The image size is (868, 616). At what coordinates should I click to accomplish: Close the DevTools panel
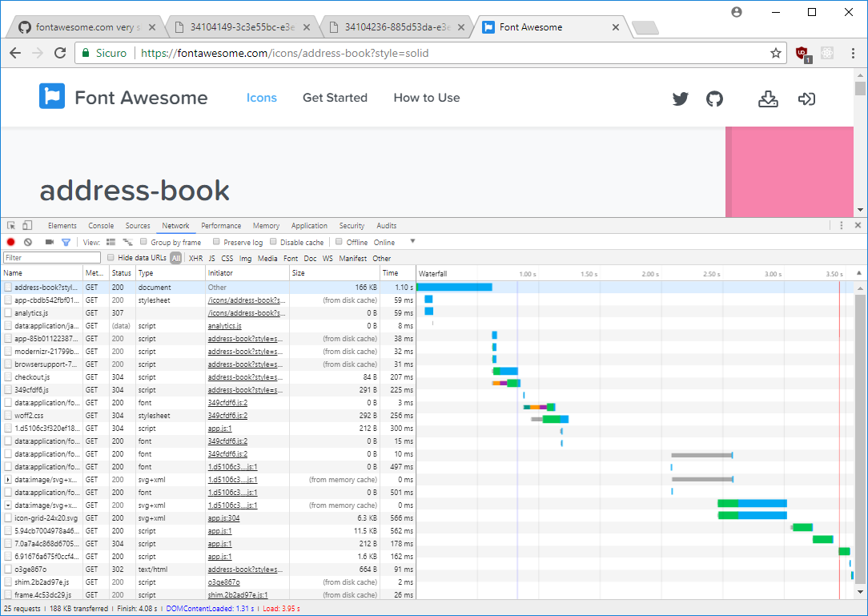click(858, 225)
